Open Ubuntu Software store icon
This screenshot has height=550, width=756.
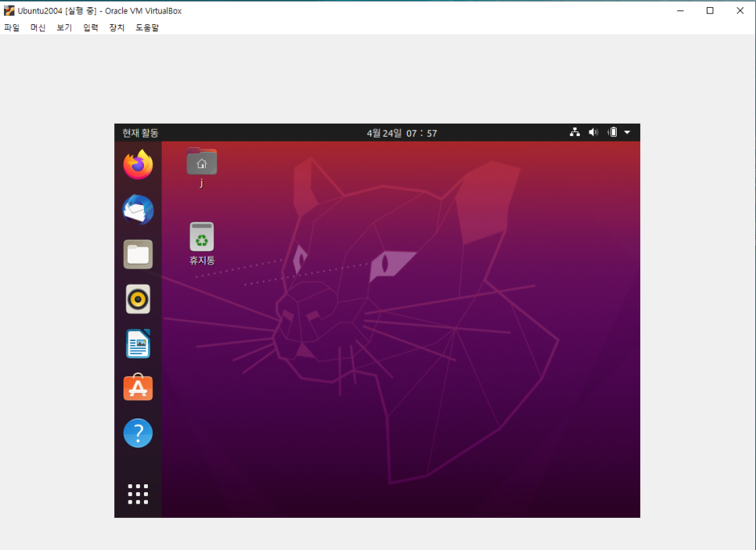point(138,387)
